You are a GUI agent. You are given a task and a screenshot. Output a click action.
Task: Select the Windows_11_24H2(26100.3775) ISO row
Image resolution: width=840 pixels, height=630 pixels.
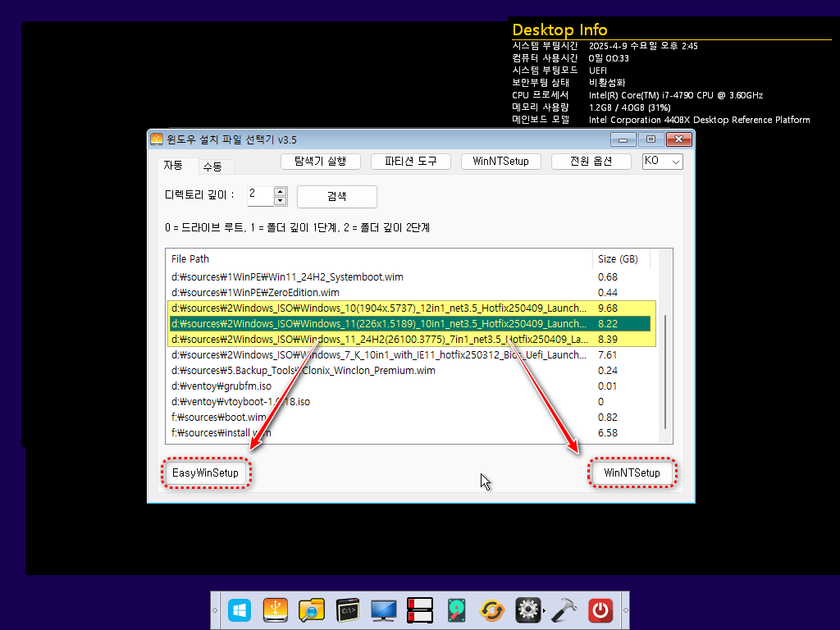tap(410, 339)
